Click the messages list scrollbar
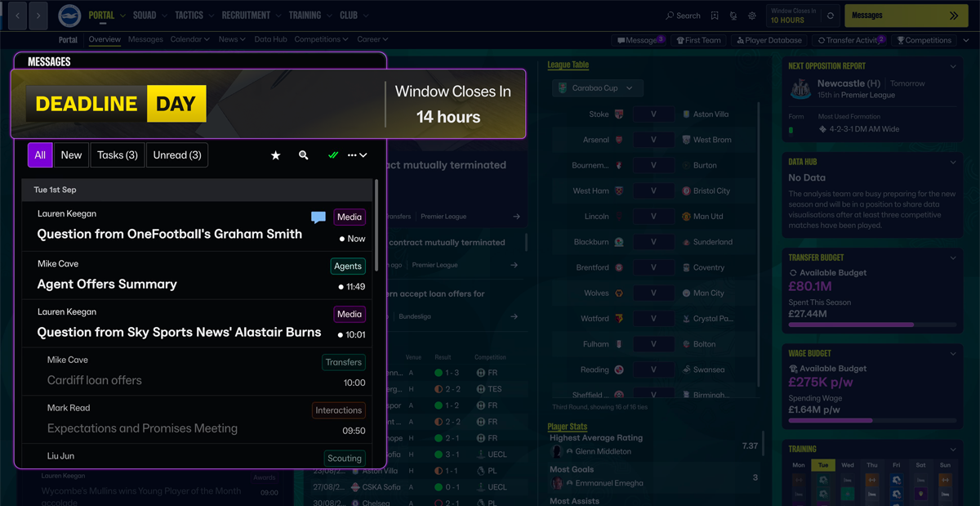Screen dimensions: 980x506 pos(376,225)
